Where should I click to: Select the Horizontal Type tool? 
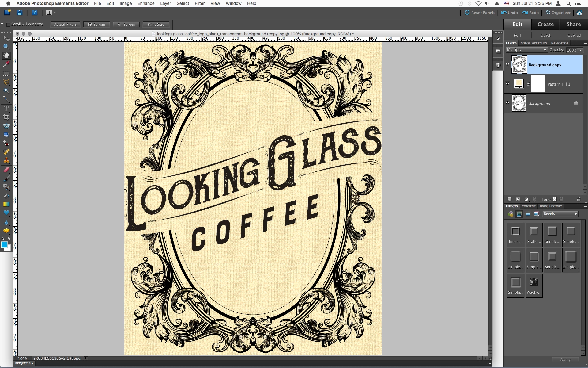(x=6, y=109)
